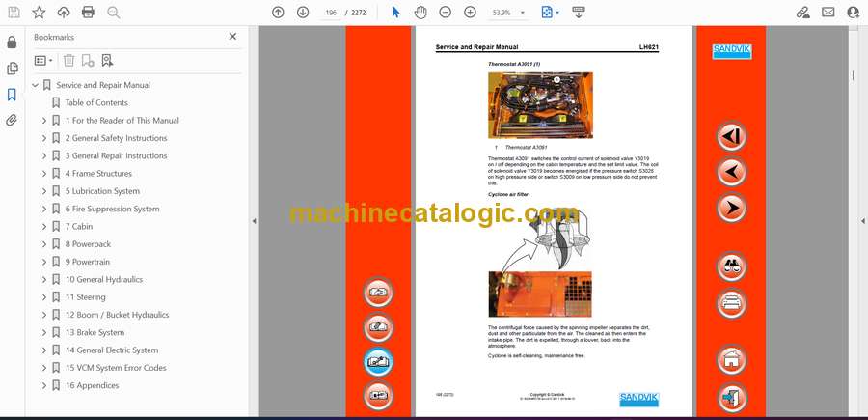Add bookmark star icon in toolbar

coord(39,13)
